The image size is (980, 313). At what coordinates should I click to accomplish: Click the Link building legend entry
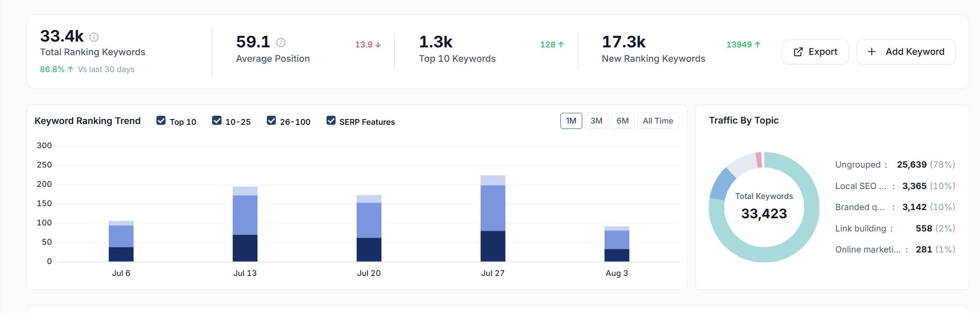pos(895,229)
